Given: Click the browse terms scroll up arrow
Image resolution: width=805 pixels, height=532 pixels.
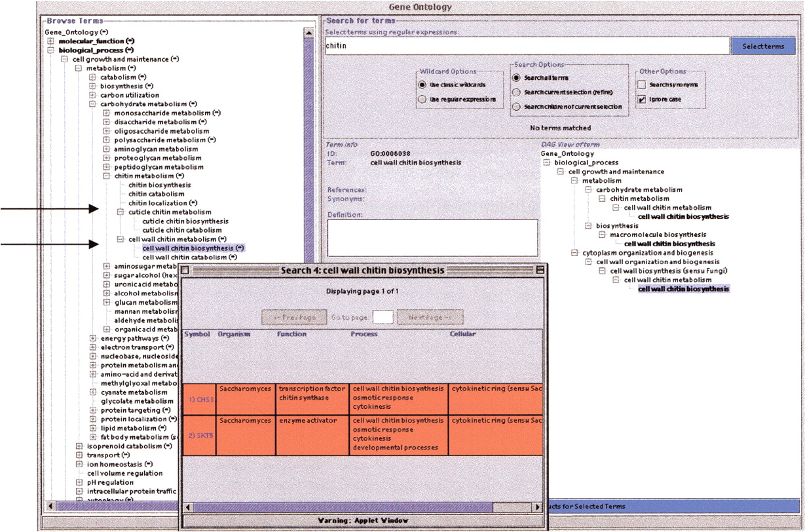Looking at the screenshot, I should [309, 32].
